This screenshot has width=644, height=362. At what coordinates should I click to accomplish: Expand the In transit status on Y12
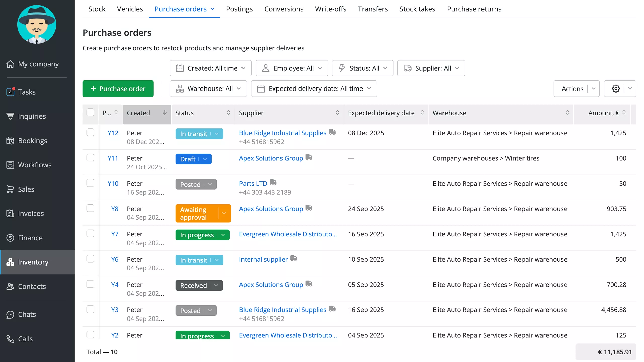[217, 133]
